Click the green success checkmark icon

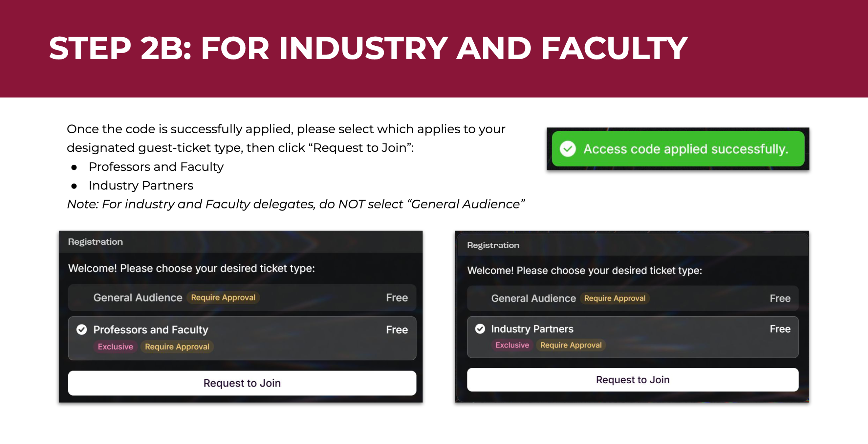(x=568, y=149)
